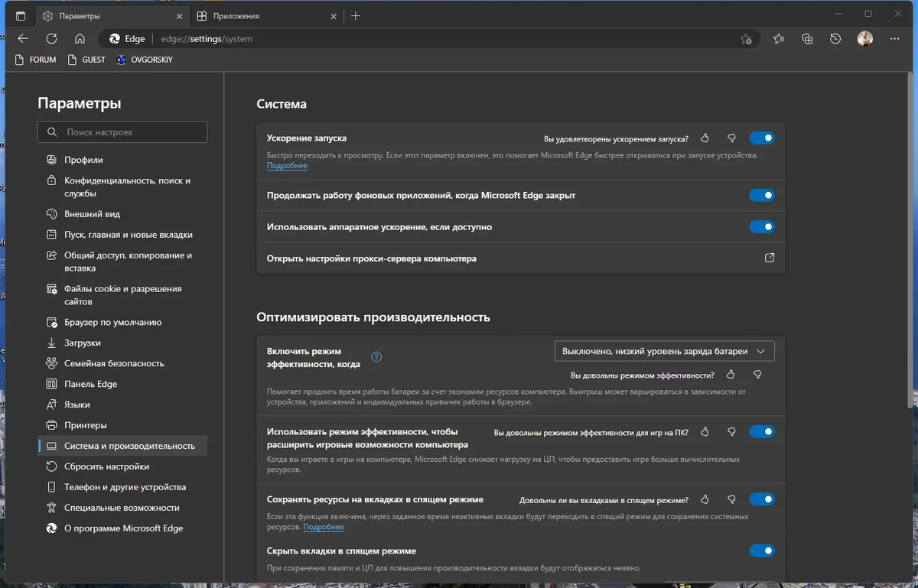Open Браузер по умолчанию section
This screenshot has width=918, height=588.
(122, 323)
